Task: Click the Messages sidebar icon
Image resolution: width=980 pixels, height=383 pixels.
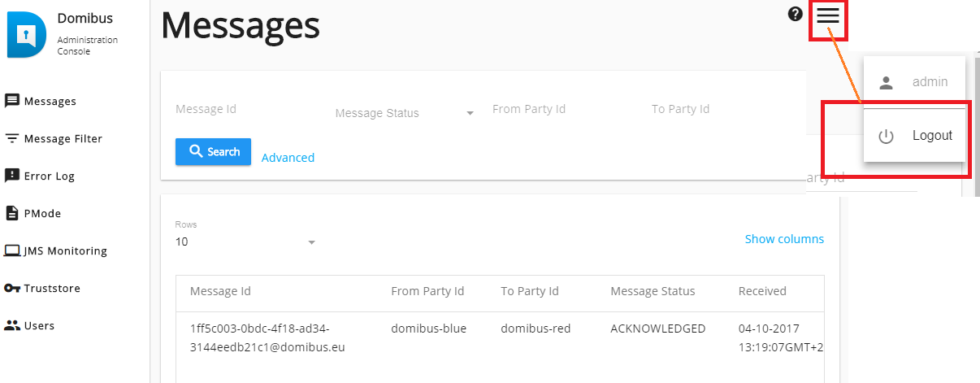Action: point(12,102)
